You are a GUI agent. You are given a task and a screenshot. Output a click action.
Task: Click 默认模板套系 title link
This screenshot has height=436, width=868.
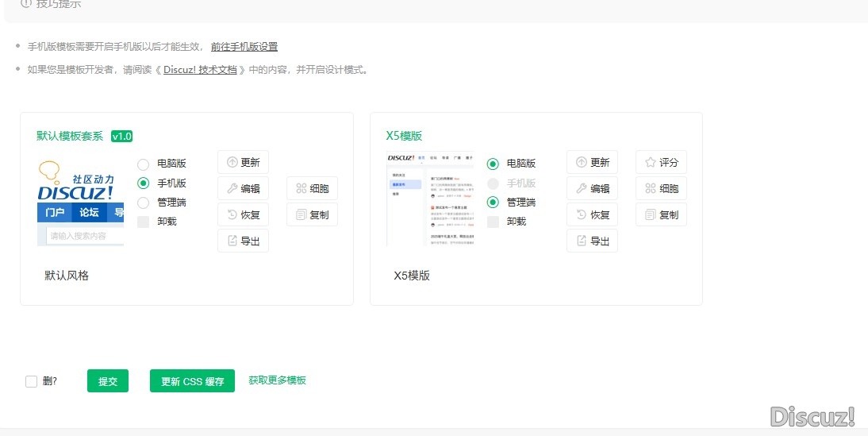pos(70,137)
